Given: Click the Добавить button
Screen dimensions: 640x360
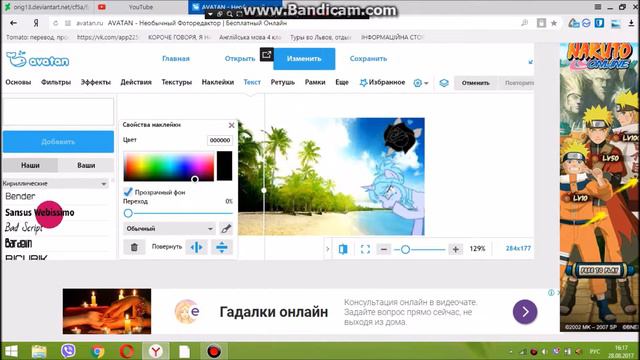Looking at the screenshot, I should coord(58,142).
